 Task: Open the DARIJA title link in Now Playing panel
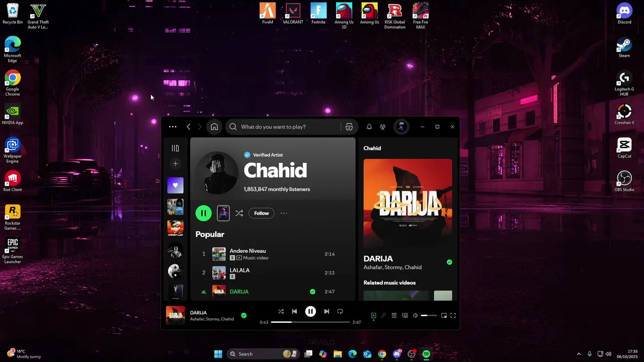point(378,259)
